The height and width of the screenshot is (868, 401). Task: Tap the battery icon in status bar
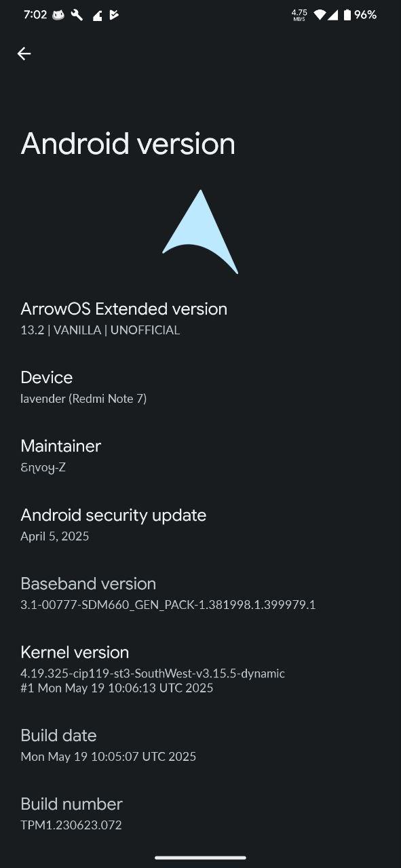click(x=347, y=14)
